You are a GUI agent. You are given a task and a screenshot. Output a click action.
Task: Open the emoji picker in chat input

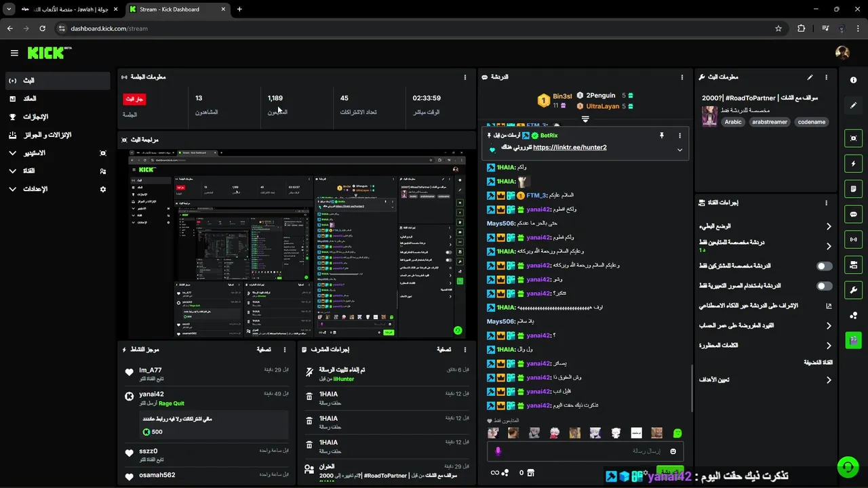click(673, 451)
